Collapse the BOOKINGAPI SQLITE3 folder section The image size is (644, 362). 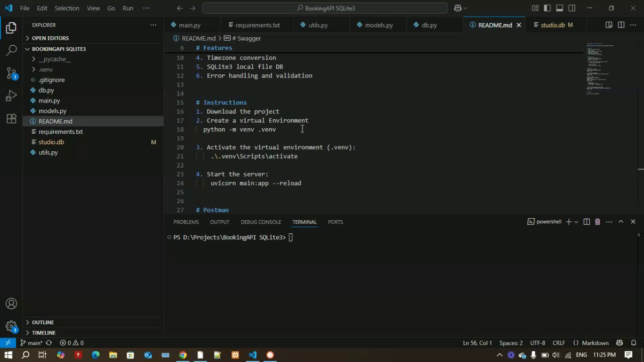93,49
